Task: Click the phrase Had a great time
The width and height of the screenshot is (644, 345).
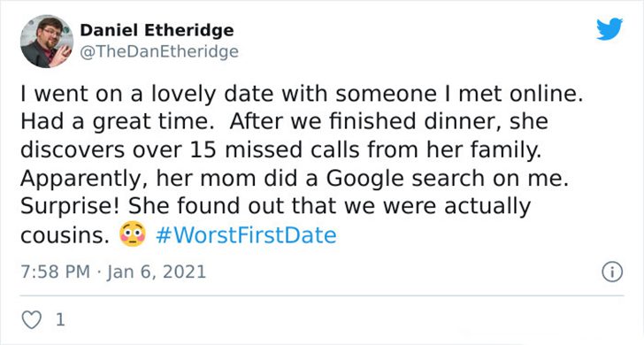Action: coord(115,121)
